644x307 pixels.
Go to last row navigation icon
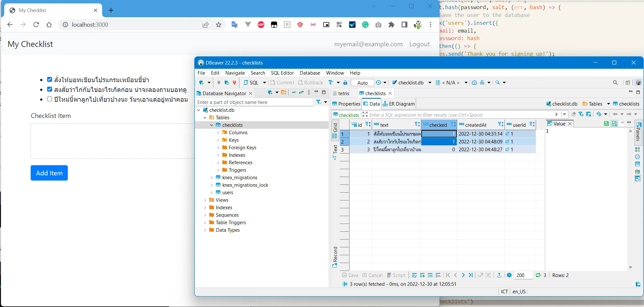click(x=471, y=275)
